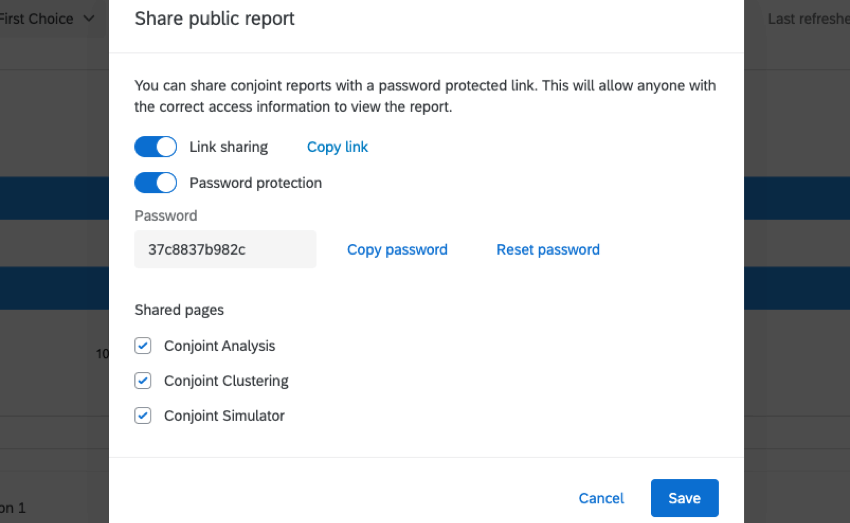Click the Share public report title
The image size is (850, 523).
tap(214, 19)
